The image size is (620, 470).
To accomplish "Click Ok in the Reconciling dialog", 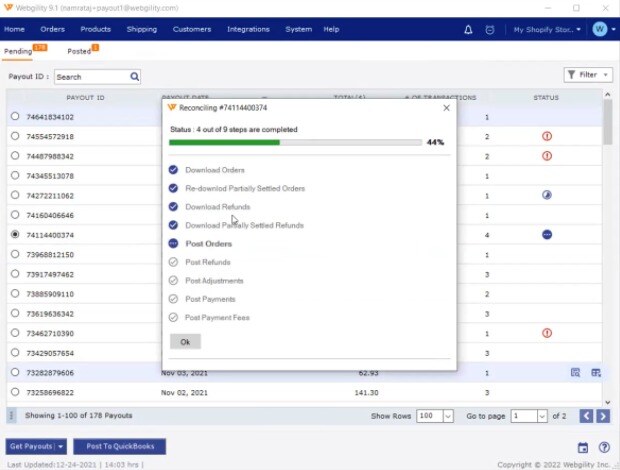I will [x=185, y=342].
